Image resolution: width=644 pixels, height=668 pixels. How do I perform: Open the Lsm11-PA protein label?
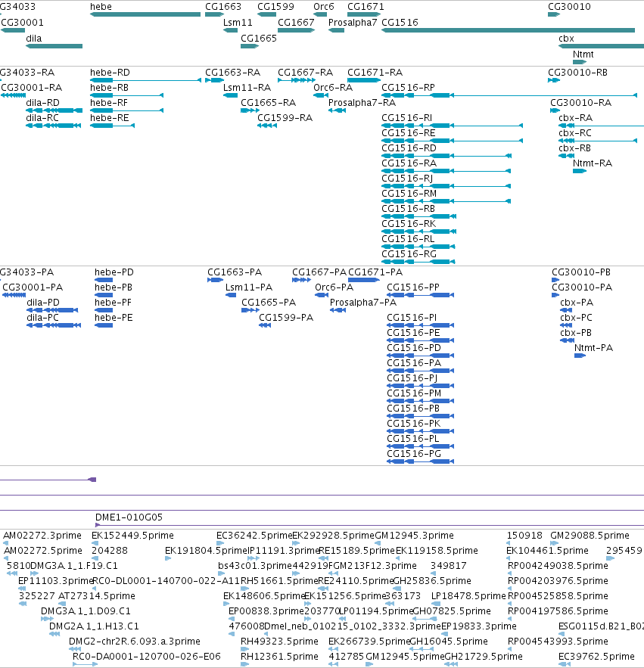pos(249,287)
